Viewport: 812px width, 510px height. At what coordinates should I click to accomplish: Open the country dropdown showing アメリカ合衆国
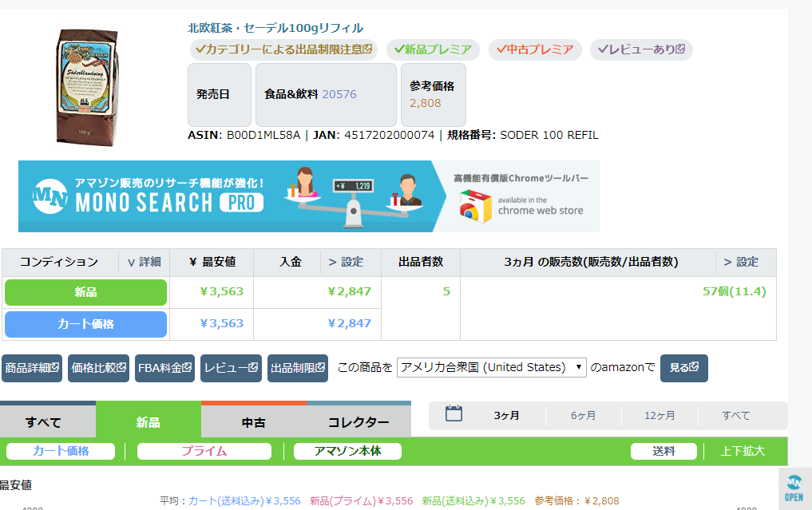pos(492,367)
